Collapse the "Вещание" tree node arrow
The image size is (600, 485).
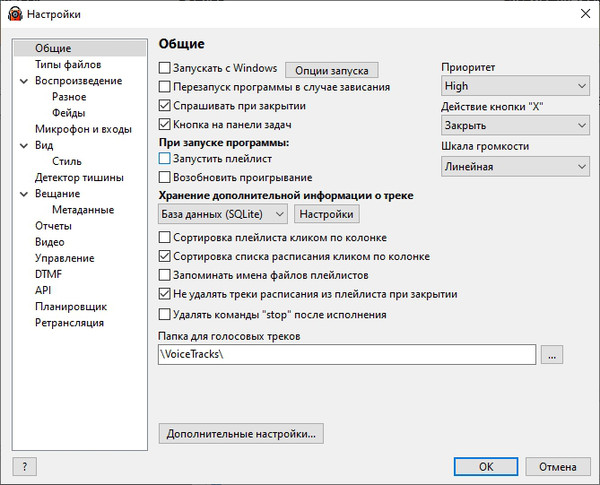pos(22,194)
